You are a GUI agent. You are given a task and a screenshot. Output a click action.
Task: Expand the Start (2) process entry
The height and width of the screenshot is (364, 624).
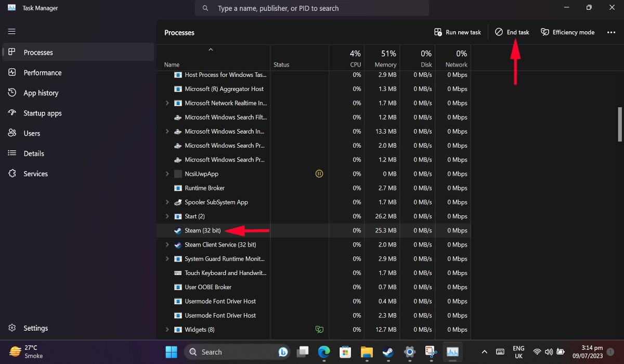click(x=166, y=216)
